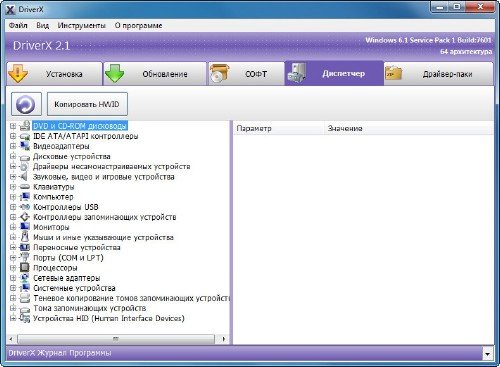
Task: Select IDE ATA/ATAPI контроллеры row
Action: pyautogui.click(x=85, y=136)
